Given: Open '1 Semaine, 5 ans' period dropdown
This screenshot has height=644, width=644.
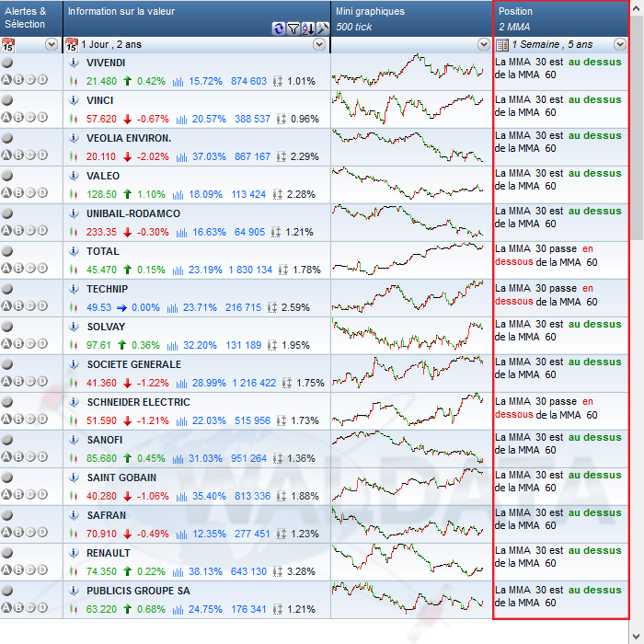Looking at the screenshot, I should [x=620, y=44].
